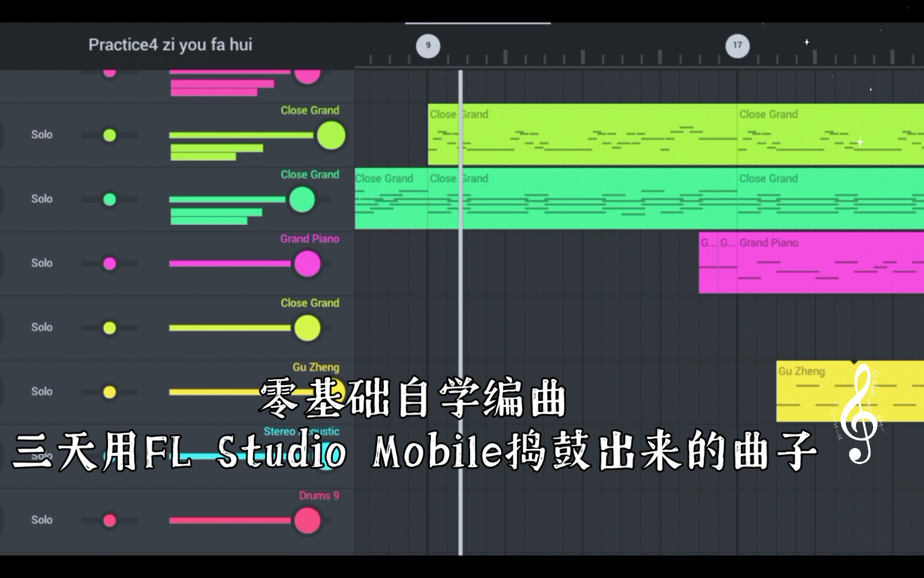This screenshot has height=578, width=924.
Task: Adjust Drums 9 volume knob
Action: (307, 521)
